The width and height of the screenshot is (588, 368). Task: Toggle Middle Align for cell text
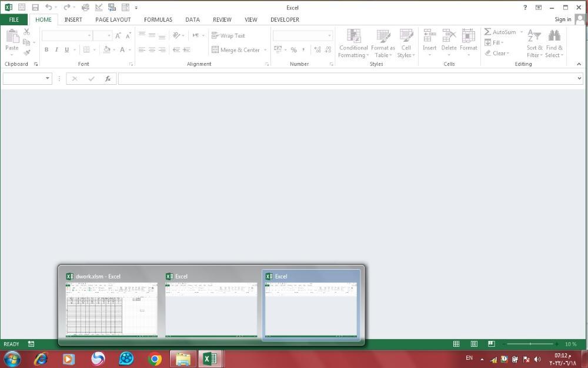click(152, 35)
